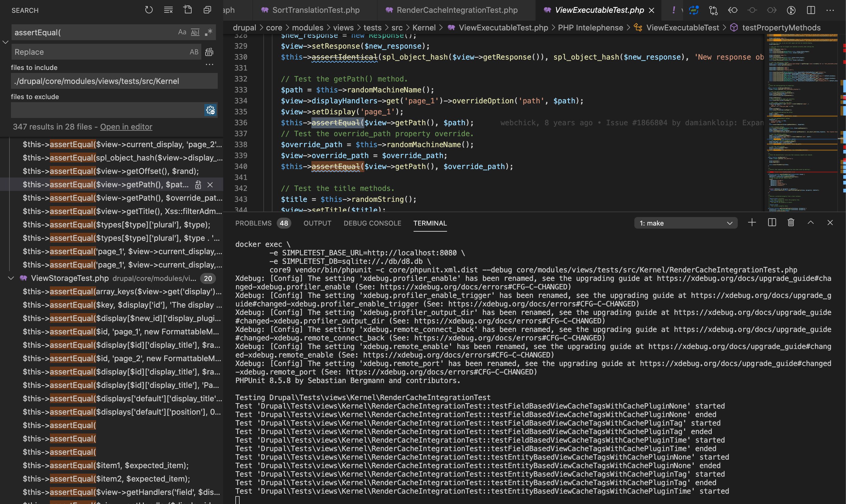Screen dimensions: 846x504
Task: Toggle case-sensitive matching in search
Action: pyautogui.click(x=182, y=32)
